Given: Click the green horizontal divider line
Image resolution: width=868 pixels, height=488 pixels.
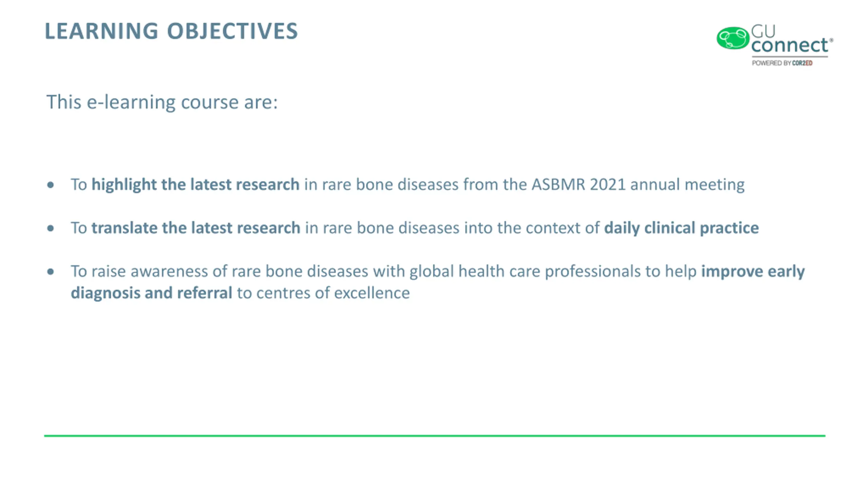Looking at the screenshot, I should (435, 436).
